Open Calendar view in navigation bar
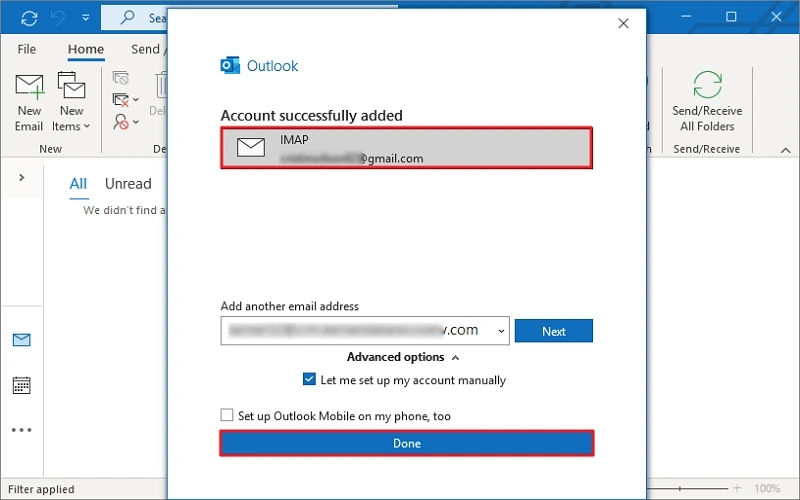 [x=21, y=385]
